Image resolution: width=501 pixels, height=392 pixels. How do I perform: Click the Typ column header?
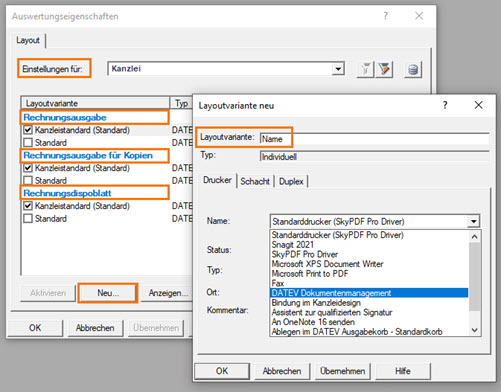(181, 103)
